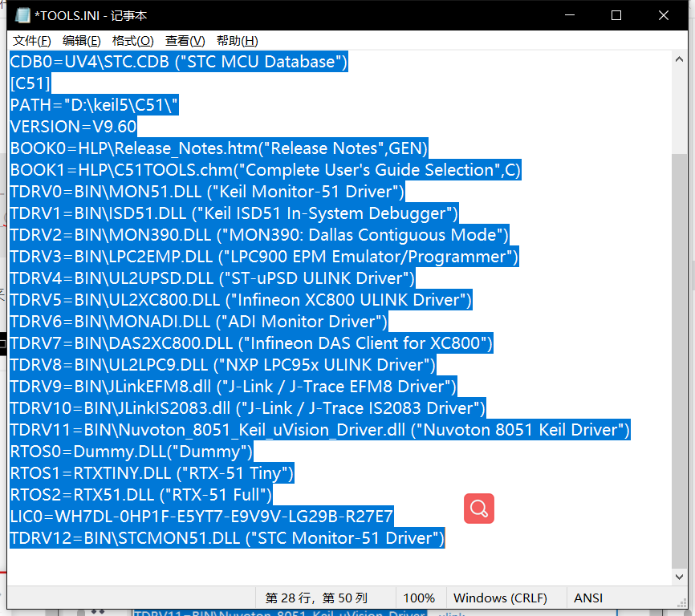The width and height of the screenshot is (695, 616).
Task: Open the 文件(F) menu
Action: tap(31, 40)
